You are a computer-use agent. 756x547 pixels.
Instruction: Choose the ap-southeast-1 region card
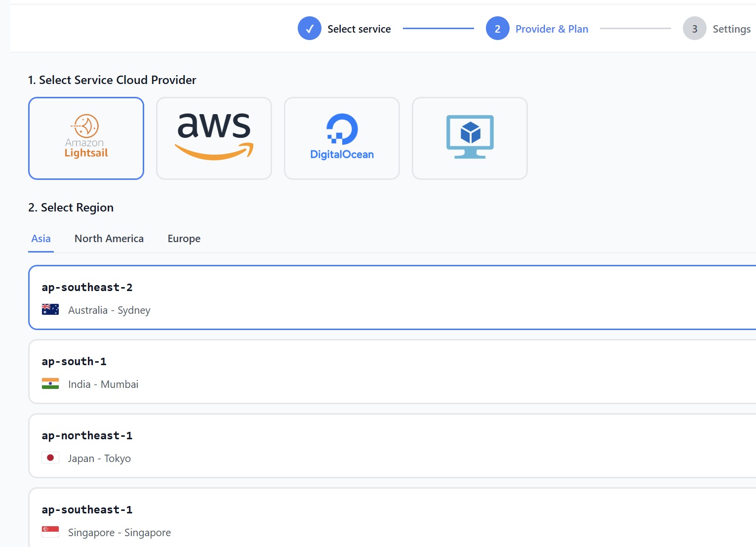(x=392, y=517)
